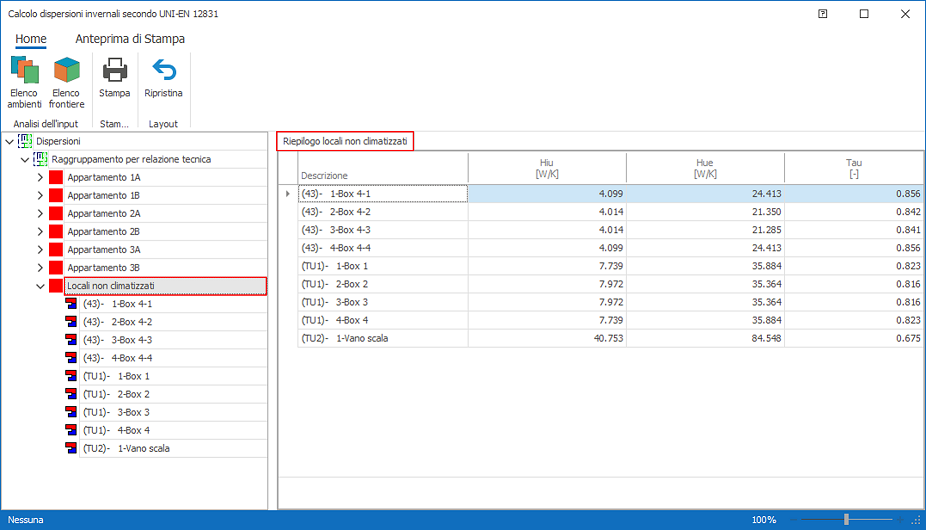Select (43)- 2-Box 4-2 in the tree
926x530 pixels.
117,322
